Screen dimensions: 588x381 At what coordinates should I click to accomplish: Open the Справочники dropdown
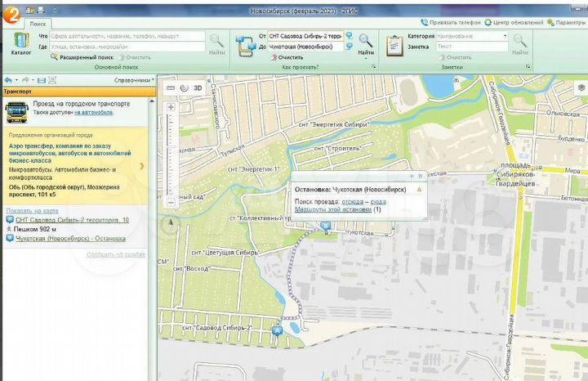pyautogui.click(x=133, y=80)
